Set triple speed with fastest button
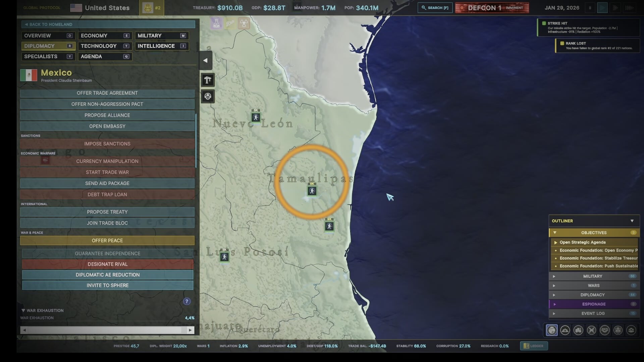This screenshot has height=362, width=644. [630, 8]
